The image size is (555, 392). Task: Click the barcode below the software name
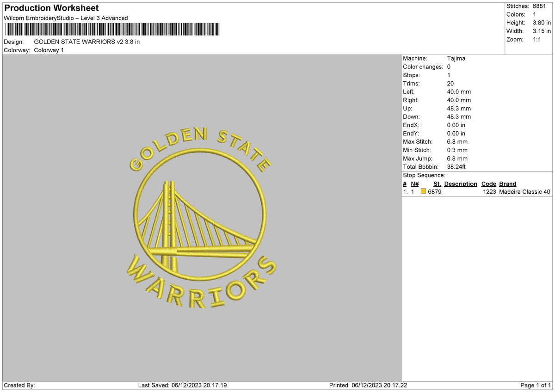coord(112,30)
